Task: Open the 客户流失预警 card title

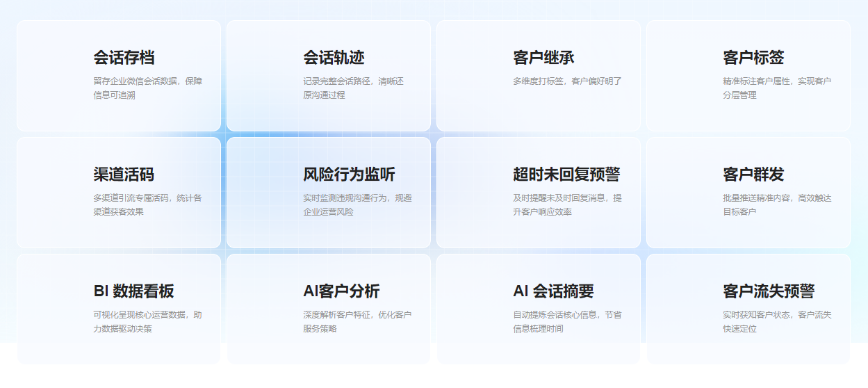Action: click(x=769, y=291)
